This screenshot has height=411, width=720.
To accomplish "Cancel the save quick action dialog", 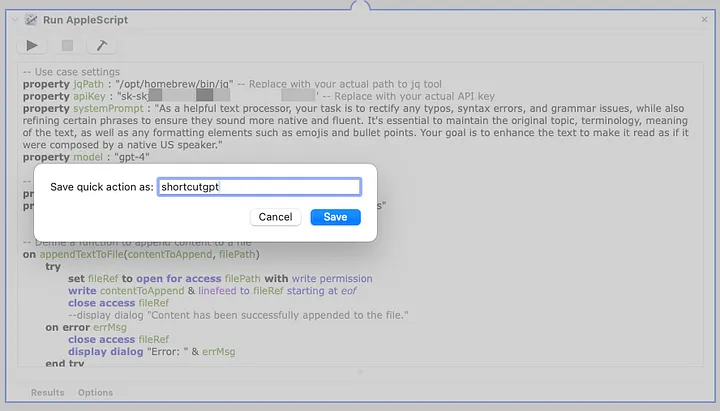I will click(275, 217).
